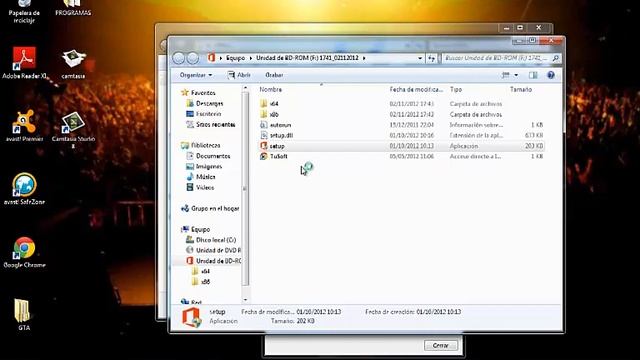Screen dimensions: 640x360
Task: Launch Adobe Reader XI from desktop
Action: tap(24, 62)
